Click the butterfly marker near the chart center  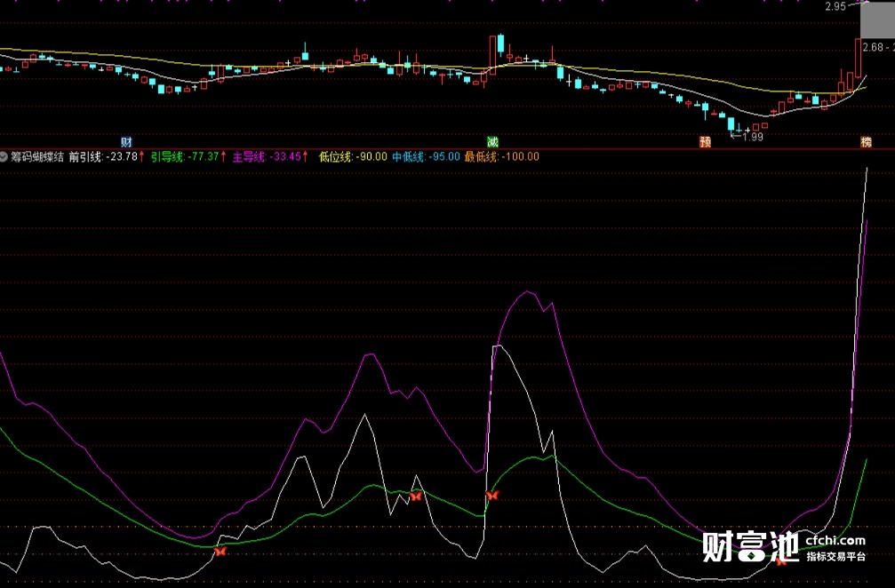[416, 496]
